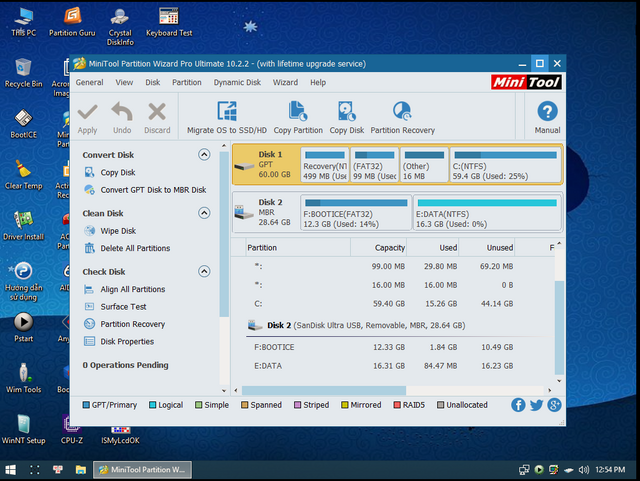640x481 pixels.
Task: Click the Windows Start button
Action: 11,470
